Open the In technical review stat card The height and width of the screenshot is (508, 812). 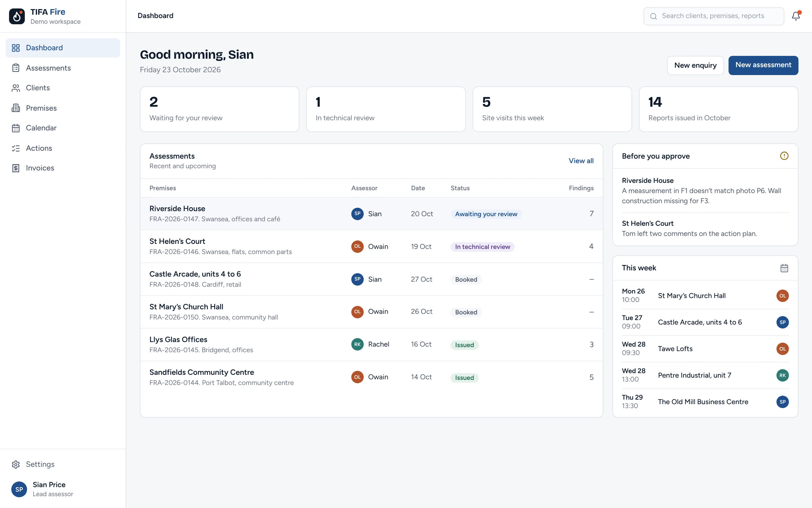click(386, 109)
